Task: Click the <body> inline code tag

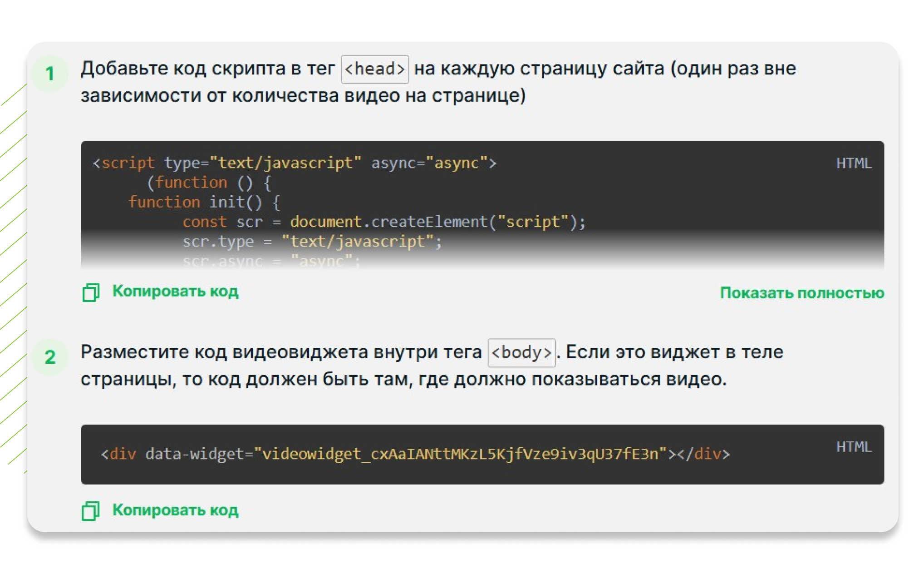Action: [x=521, y=353]
